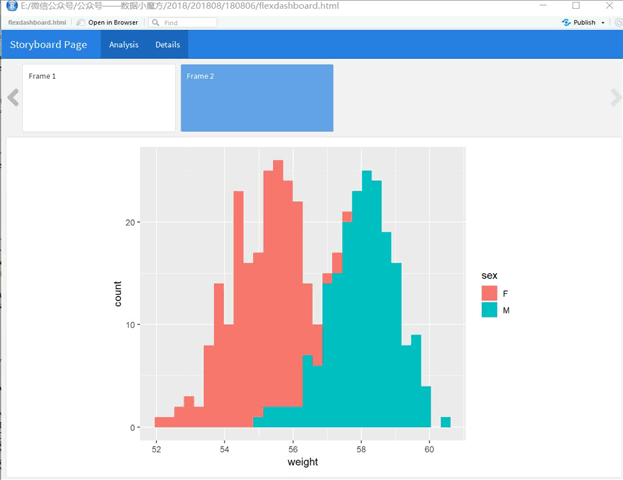This screenshot has height=480, width=623.
Task: Expand the Publish dropdown arrow
Action: [603, 23]
